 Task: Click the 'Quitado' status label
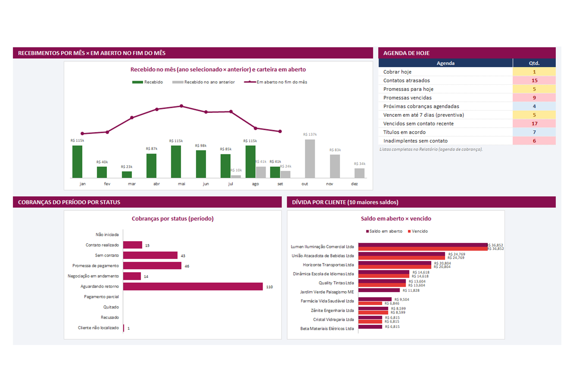point(111,307)
